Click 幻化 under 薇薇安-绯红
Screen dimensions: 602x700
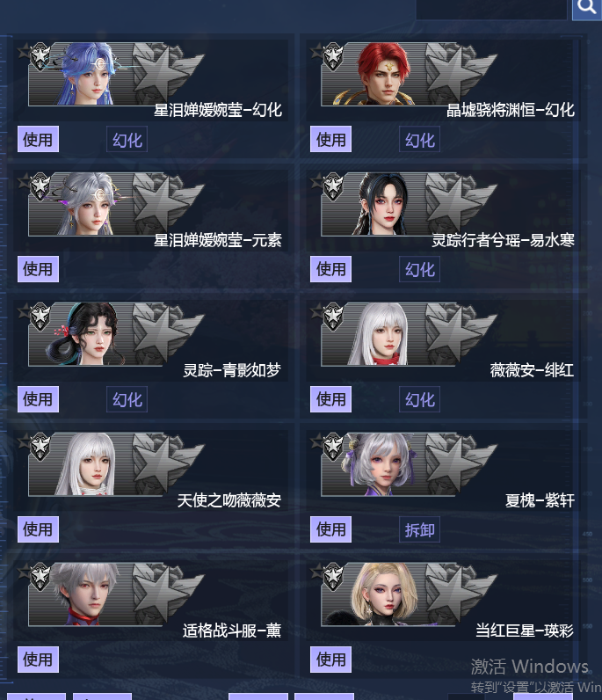pos(419,399)
